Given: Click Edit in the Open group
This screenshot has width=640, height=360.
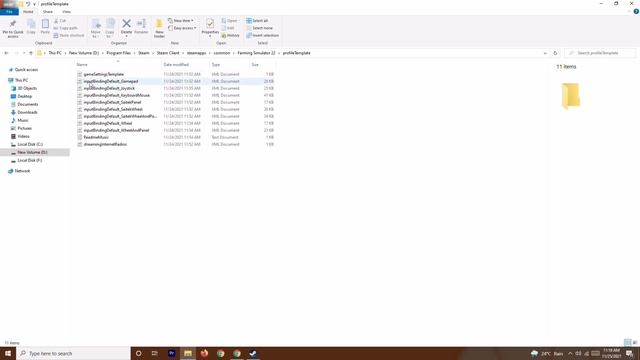Looking at the screenshot, I should point(228,28).
